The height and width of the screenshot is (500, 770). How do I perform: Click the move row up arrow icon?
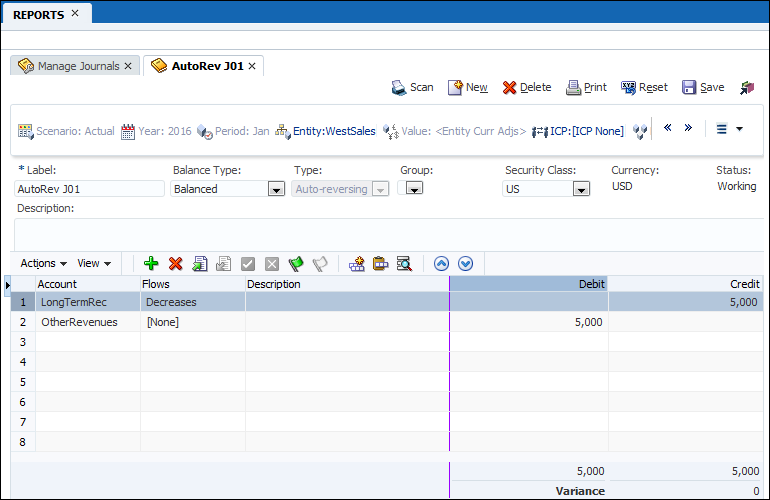point(442,264)
